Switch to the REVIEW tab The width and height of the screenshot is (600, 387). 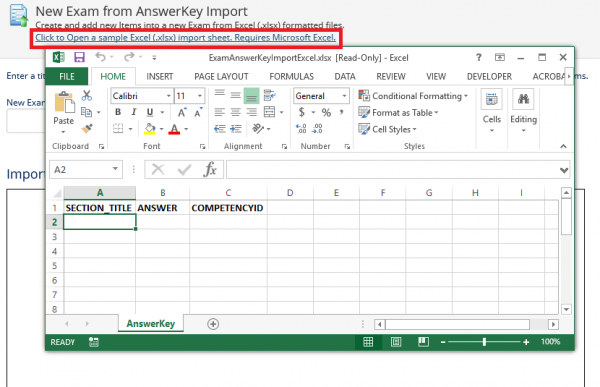pyautogui.click(x=391, y=77)
